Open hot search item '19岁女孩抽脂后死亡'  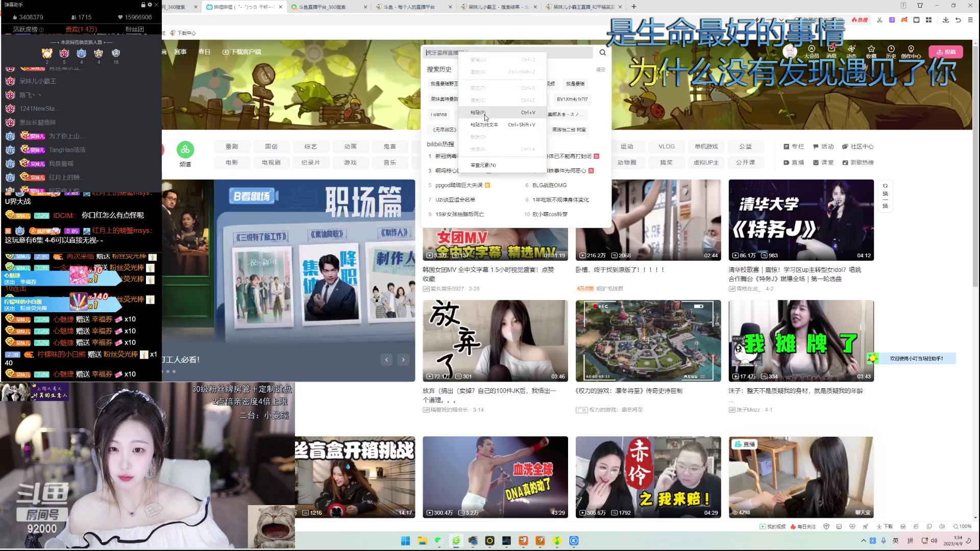tap(459, 214)
